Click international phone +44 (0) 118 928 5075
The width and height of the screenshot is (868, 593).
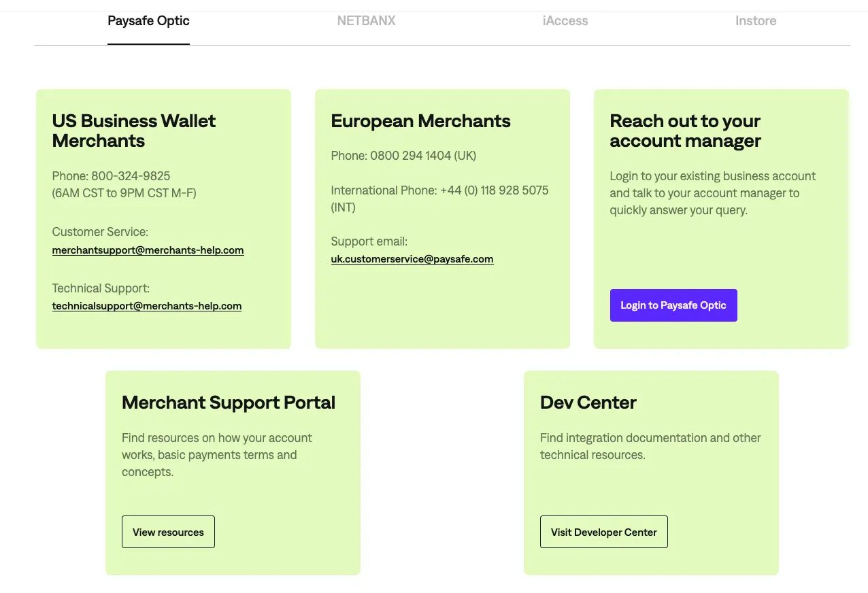click(495, 190)
